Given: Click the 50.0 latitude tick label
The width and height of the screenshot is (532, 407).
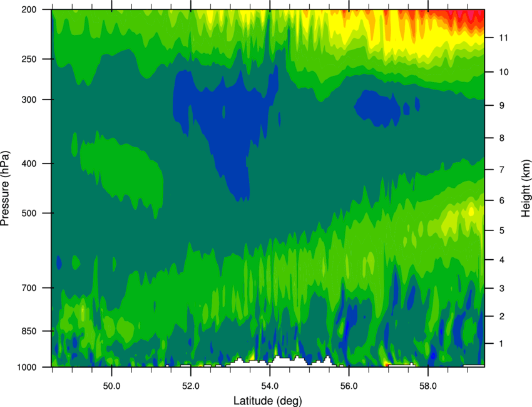Looking at the screenshot, I should click(111, 386).
